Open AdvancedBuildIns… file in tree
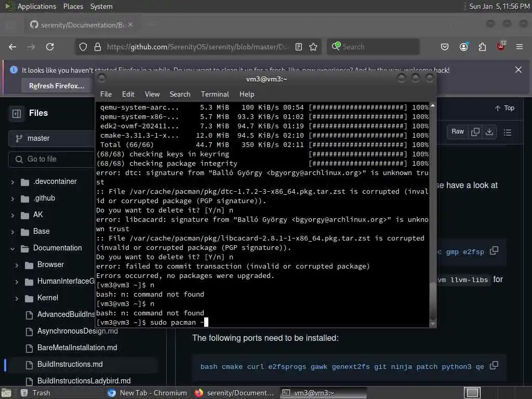The width and height of the screenshot is (532, 399). pyautogui.click(x=66, y=314)
